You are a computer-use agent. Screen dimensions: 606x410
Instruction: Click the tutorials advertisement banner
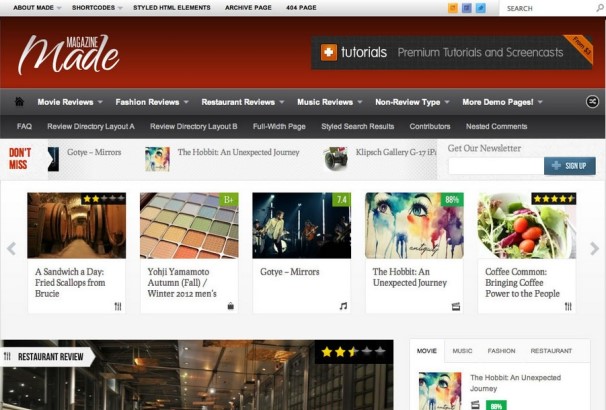(x=452, y=52)
